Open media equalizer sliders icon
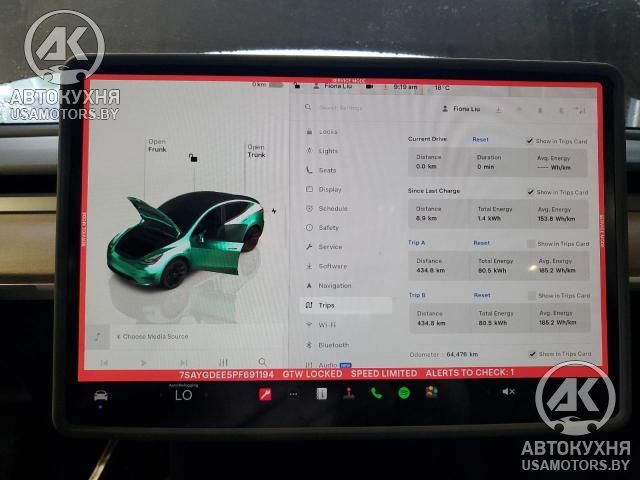640x480 pixels. click(x=223, y=362)
